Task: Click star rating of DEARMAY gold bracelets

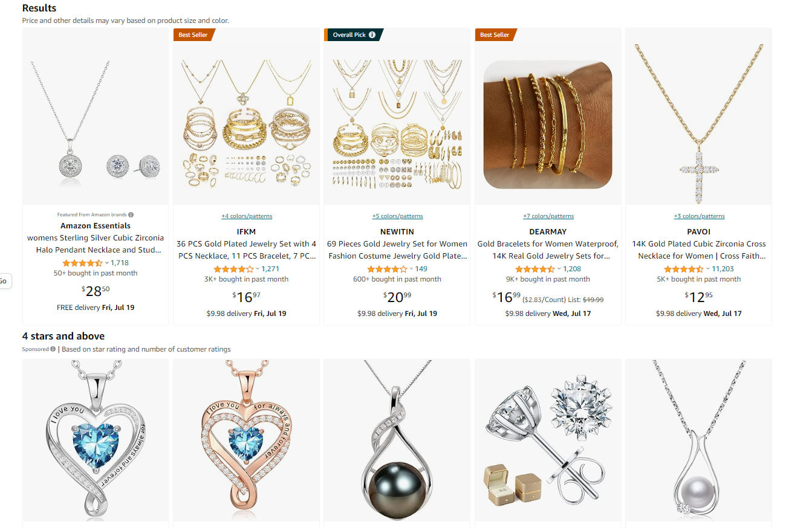Action: pyautogui.click(x=534, y=269)
